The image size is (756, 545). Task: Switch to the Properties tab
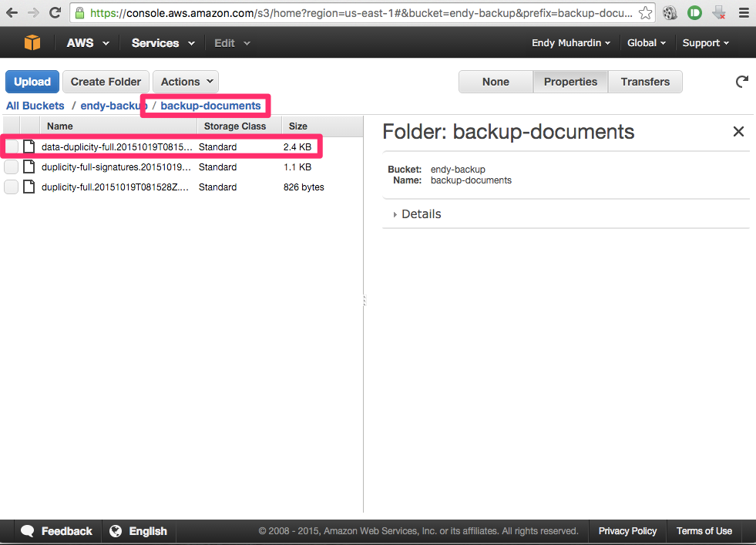pyautogui.click(x=570, y=82)
